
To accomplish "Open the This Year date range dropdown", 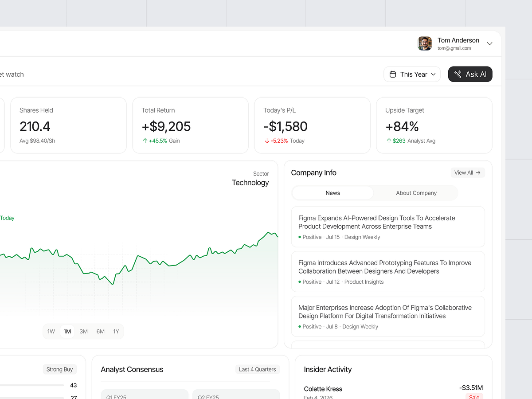I will tap(412, 74).
